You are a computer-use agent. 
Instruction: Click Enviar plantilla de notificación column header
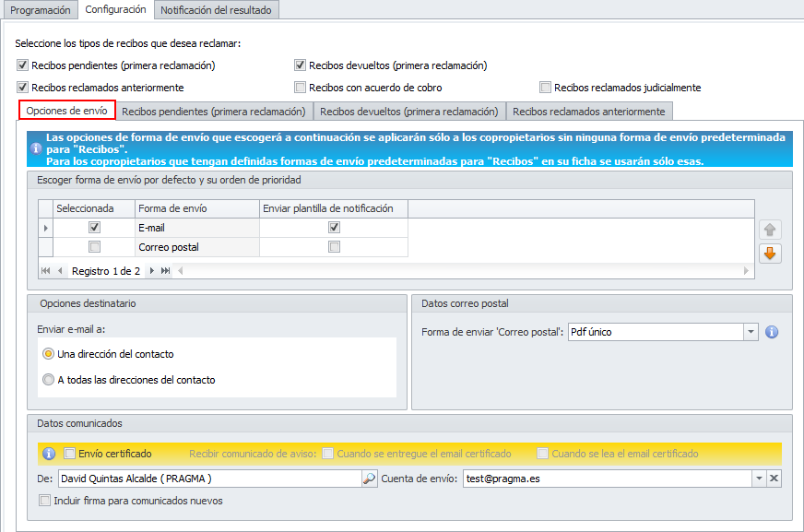(x=334, y=208)
